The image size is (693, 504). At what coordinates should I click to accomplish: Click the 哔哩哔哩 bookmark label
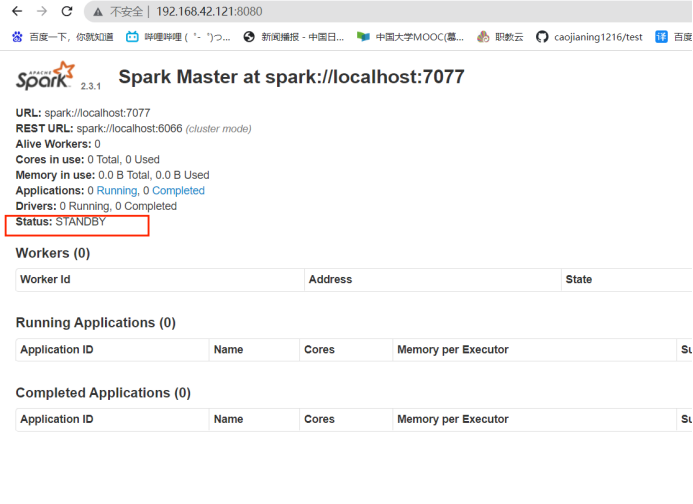[187, 37]
